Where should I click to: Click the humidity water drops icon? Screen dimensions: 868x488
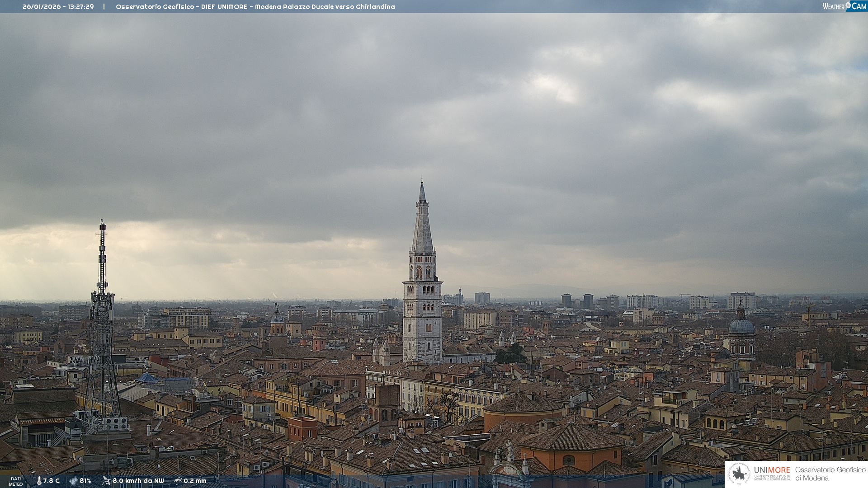click(73, 481)
